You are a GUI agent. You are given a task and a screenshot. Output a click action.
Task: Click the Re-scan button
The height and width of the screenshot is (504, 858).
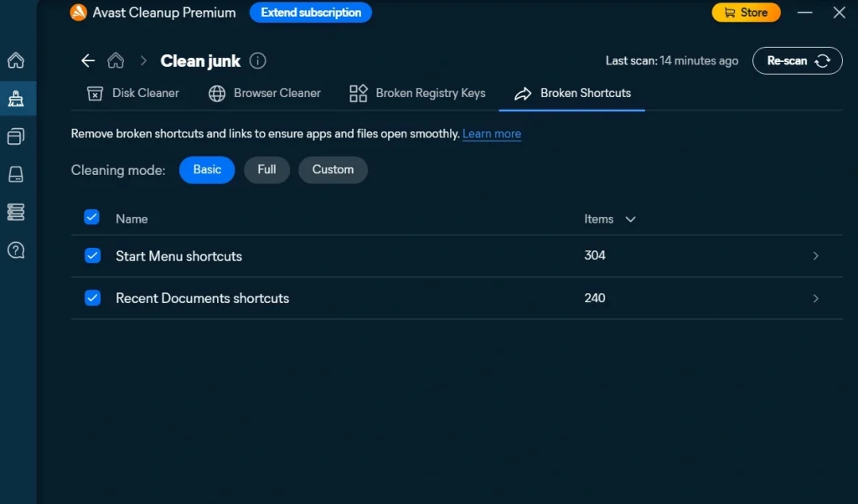tap(798, 60)
